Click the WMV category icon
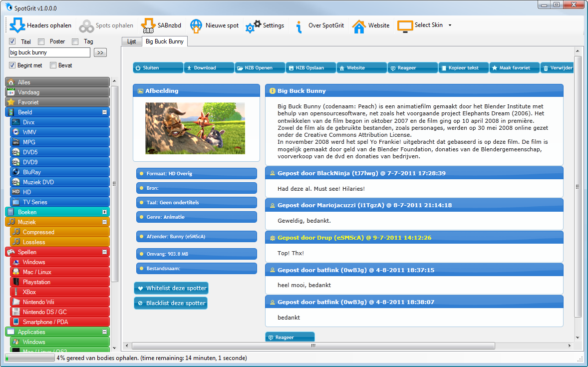588x367 pixels. click(16, 132)
